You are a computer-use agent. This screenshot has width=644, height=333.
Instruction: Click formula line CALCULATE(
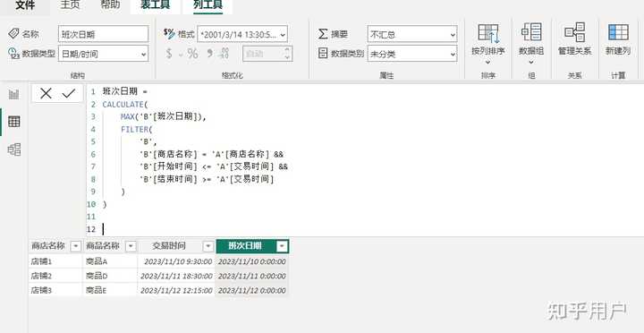pos(124,104)
